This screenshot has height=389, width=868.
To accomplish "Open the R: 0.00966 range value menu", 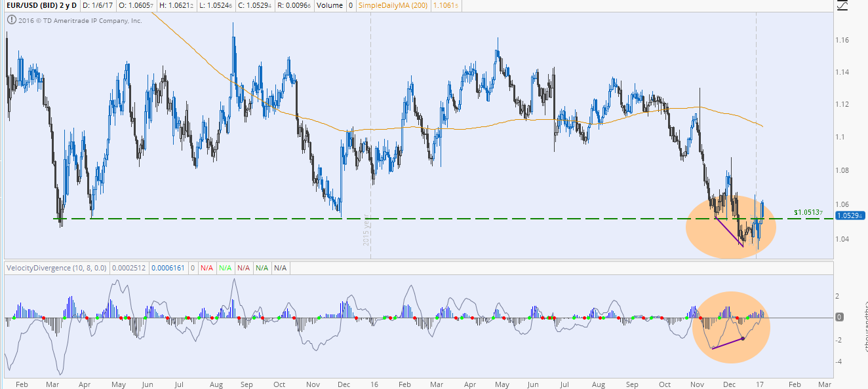I will point(293,5).
